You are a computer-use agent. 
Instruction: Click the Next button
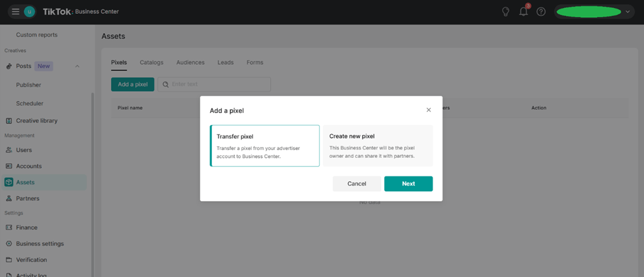point(408,184)
